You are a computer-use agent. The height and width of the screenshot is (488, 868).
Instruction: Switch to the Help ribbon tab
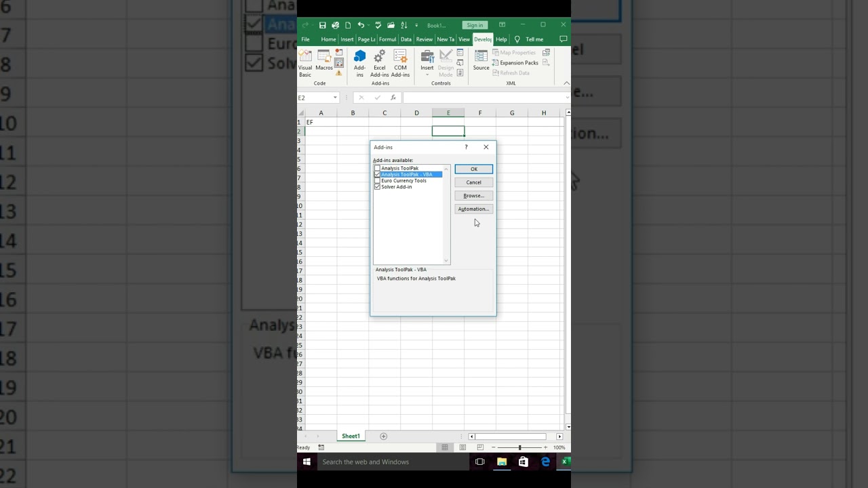[501, 39]
